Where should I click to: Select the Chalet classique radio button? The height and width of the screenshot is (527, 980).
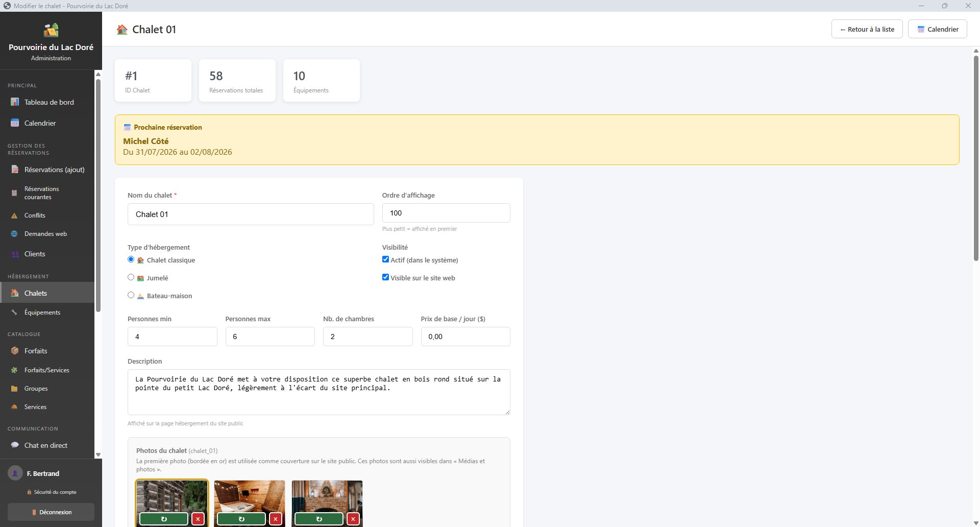(x=131, y=259)
